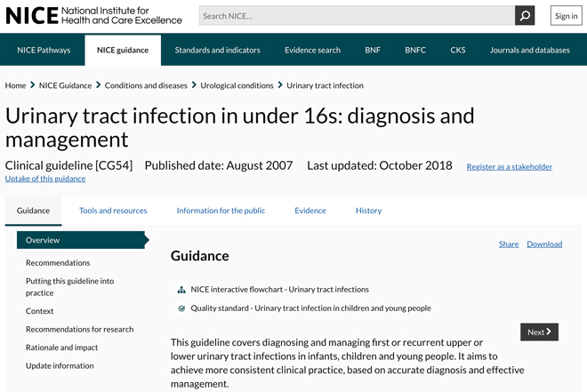Screen dimensions: 587x392
Task: Click the Sign in button
Action: point(566,16)
